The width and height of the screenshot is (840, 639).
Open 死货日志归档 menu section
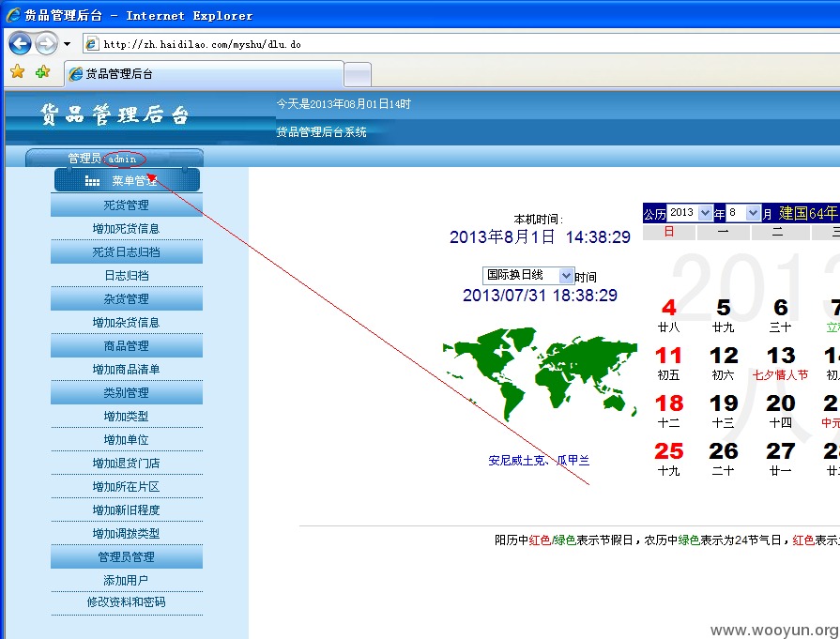point(127,252)
